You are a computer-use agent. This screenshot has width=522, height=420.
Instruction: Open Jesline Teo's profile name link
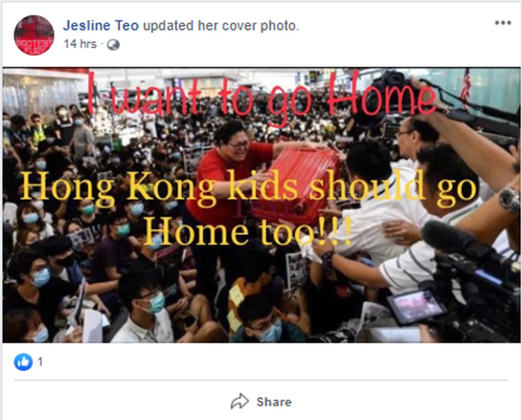[x=100, y=26]
